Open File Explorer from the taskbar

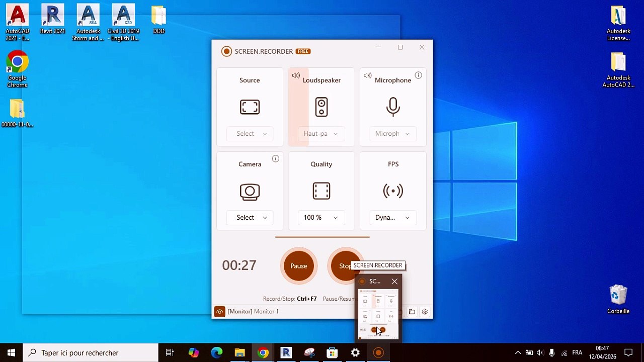pos(240,353)
